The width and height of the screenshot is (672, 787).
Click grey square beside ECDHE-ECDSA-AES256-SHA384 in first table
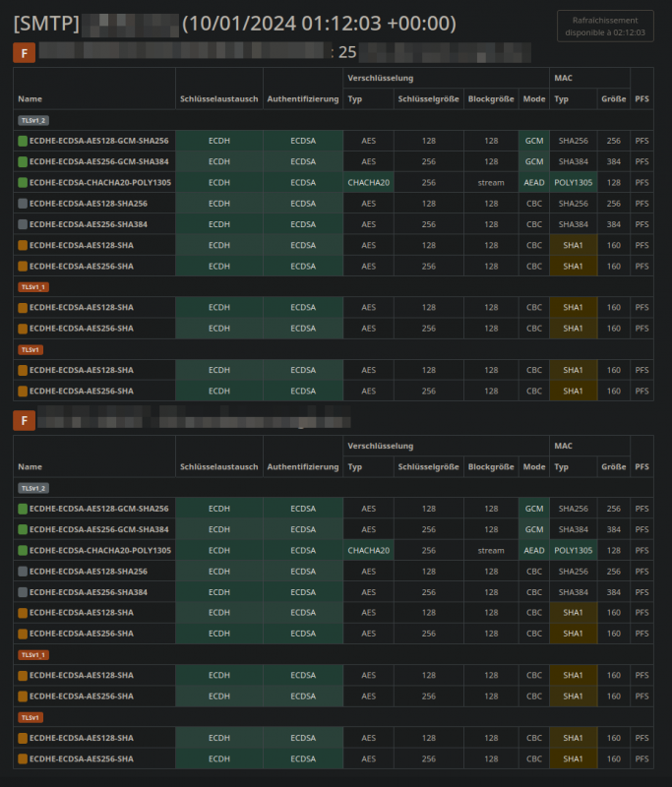(x=23, y=224)
